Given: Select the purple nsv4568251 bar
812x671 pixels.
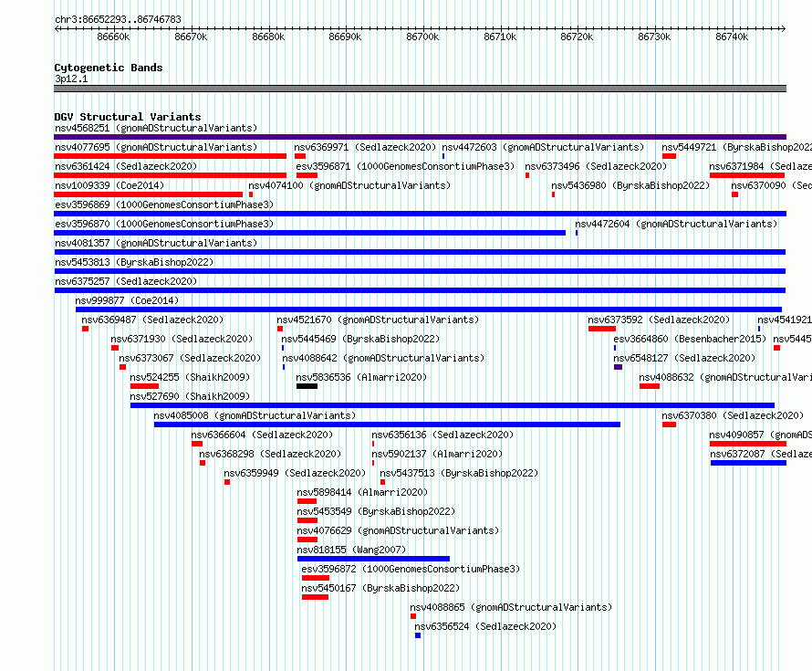Looking at the screenshot, I should point(420,137).
